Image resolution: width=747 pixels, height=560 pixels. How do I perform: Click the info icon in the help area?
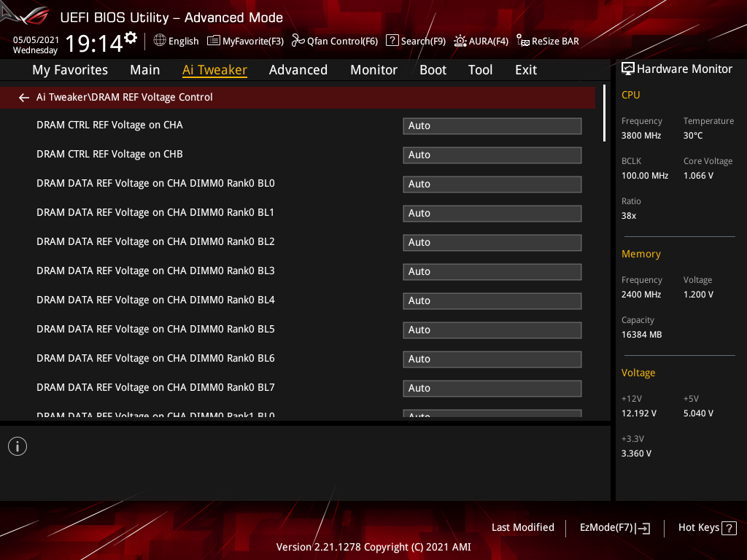[x=18, y=446]
